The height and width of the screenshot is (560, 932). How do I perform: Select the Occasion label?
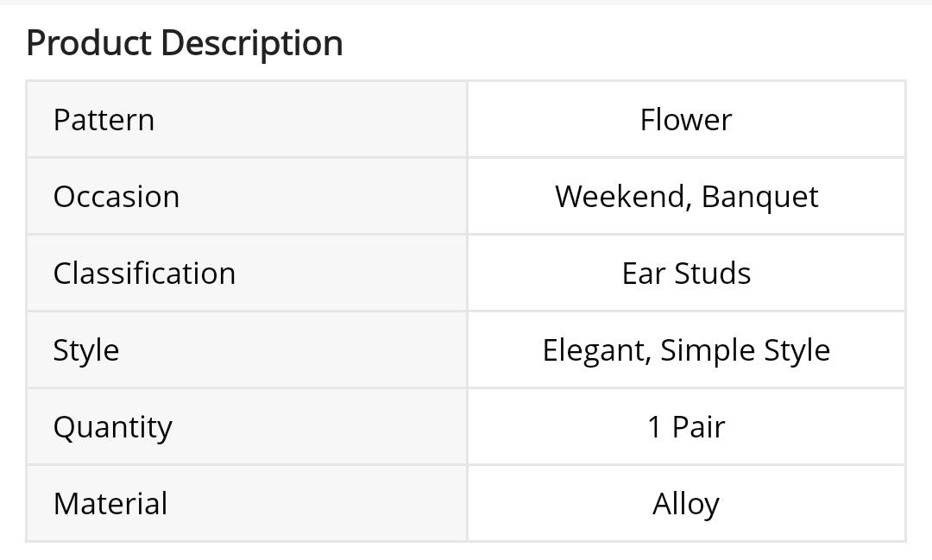116,197
